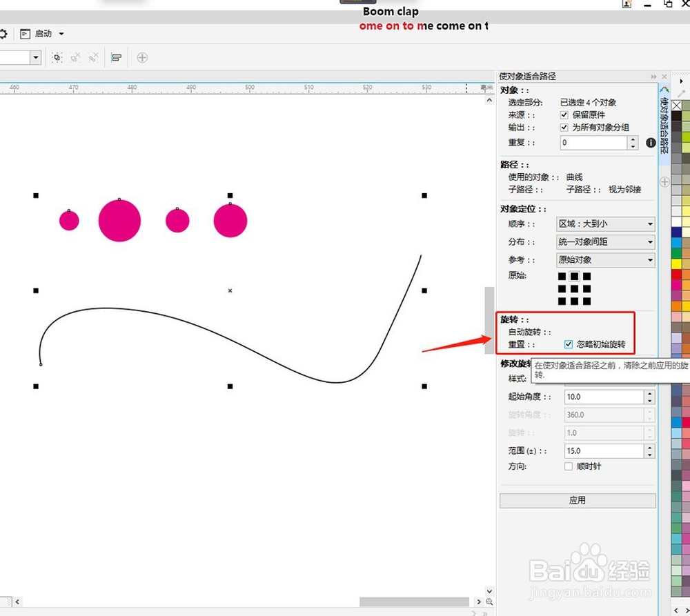Click the 应用 apply button
Viewport: 690px width, 616px height.
coord(578,500)
